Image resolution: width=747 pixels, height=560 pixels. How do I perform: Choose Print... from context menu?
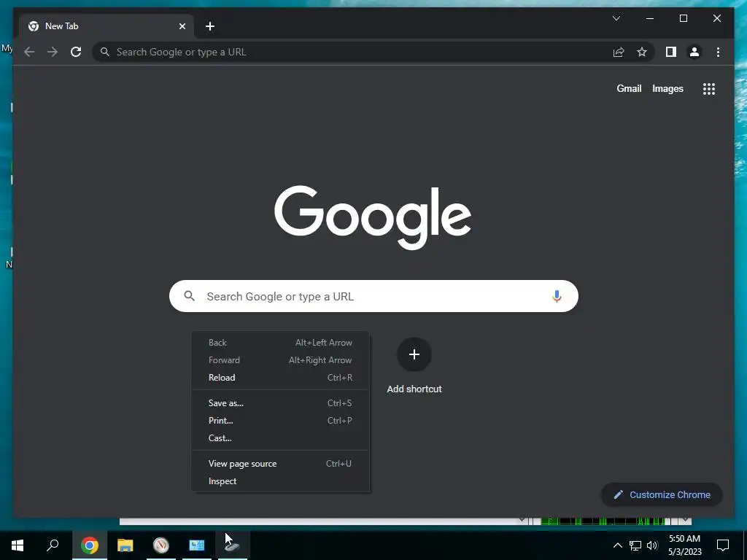click(x=280, y=421)
